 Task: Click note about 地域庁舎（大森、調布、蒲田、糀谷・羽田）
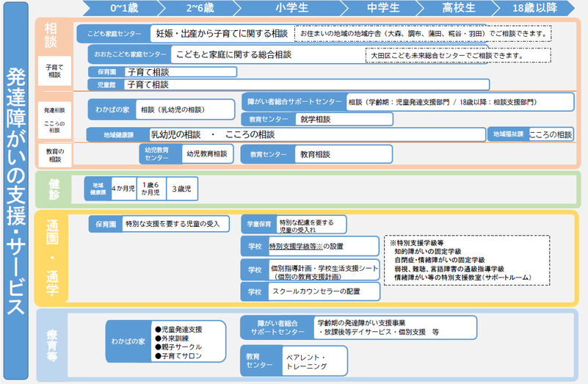423,33
